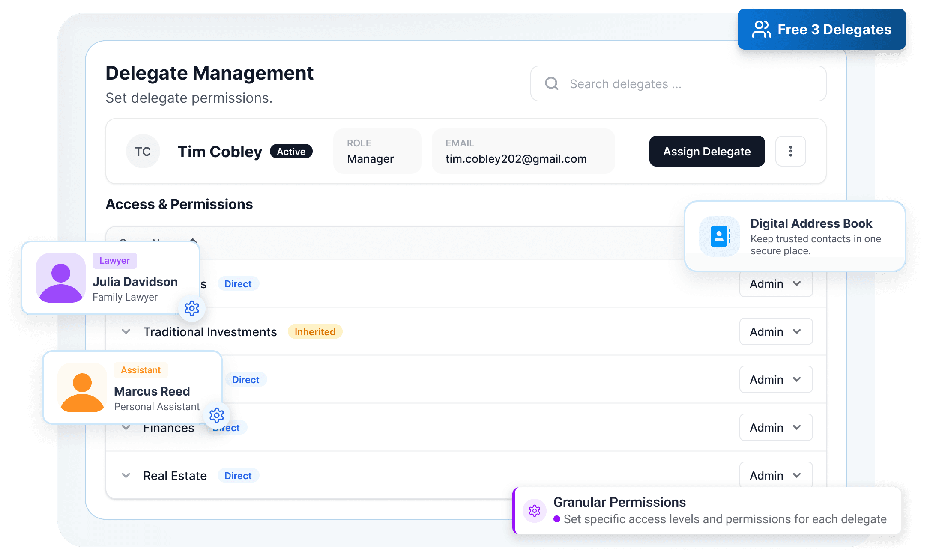The height and width of the screenshot is (560, 927).
Task: Click the Active status badge
Action: (x=291, y=152)
